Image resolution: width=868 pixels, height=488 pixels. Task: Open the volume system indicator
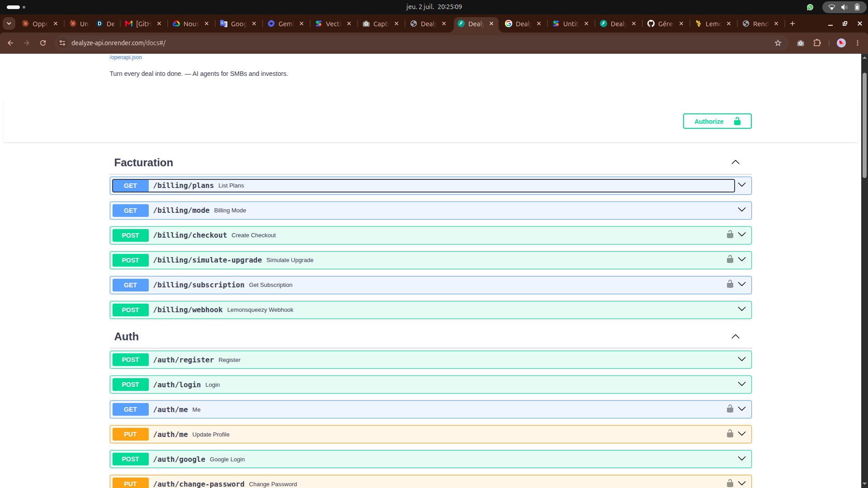(844, 7)
